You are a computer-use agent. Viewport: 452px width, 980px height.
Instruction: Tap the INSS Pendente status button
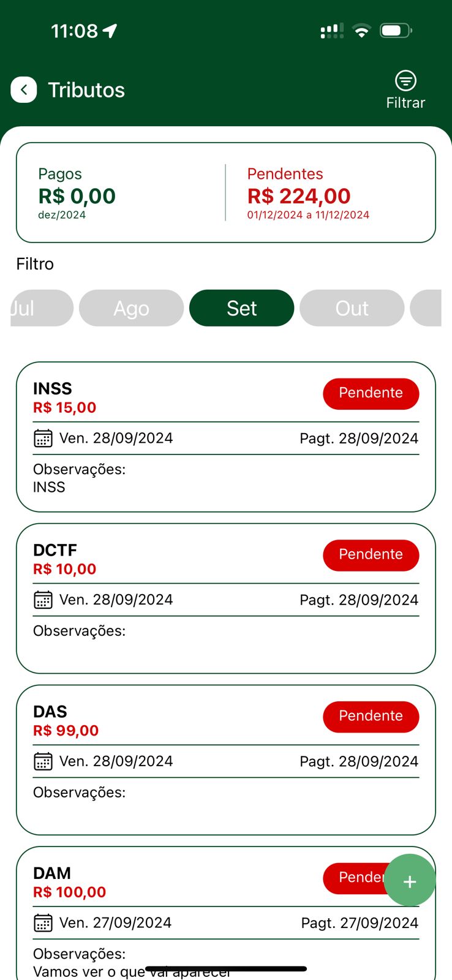pos(371,393)
